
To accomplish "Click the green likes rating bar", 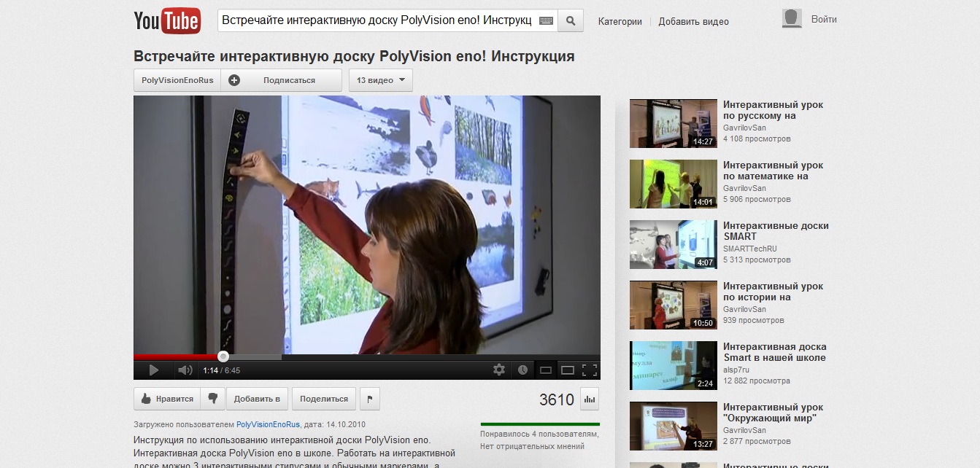I will pos(540,424).
